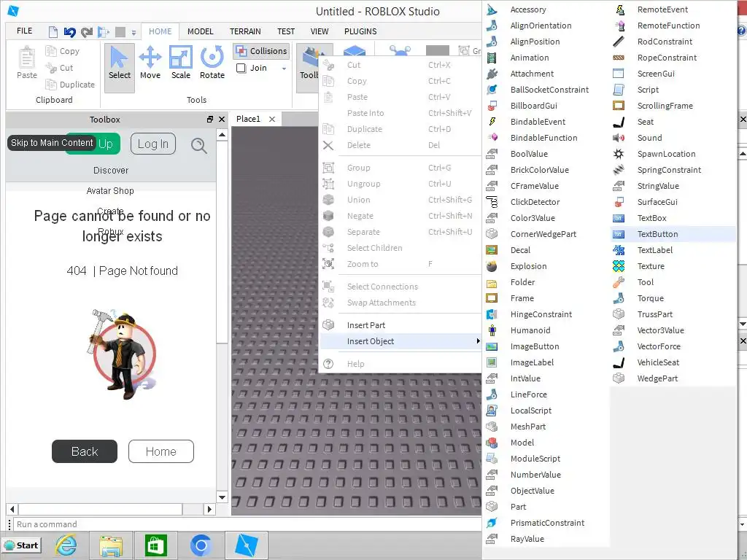Insert a Script object

(x=673, y=90)
